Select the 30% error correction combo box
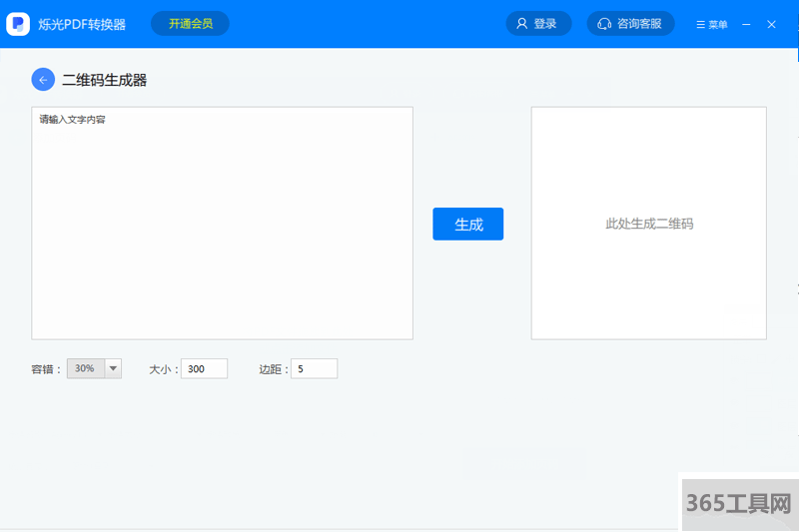This screenshot has height=532, width=799. click(85, 368)
